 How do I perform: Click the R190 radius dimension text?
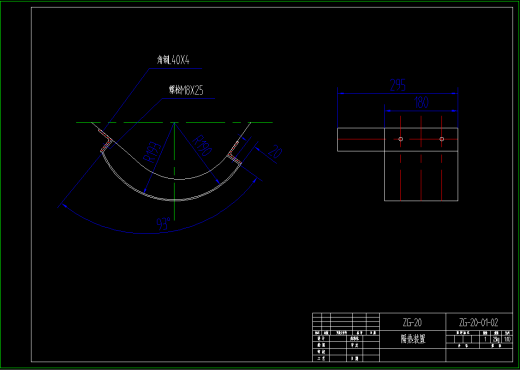pos(202,145)
